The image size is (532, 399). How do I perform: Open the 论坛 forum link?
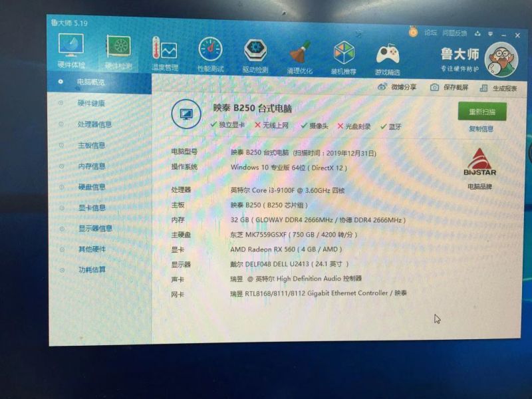(430, 33)
